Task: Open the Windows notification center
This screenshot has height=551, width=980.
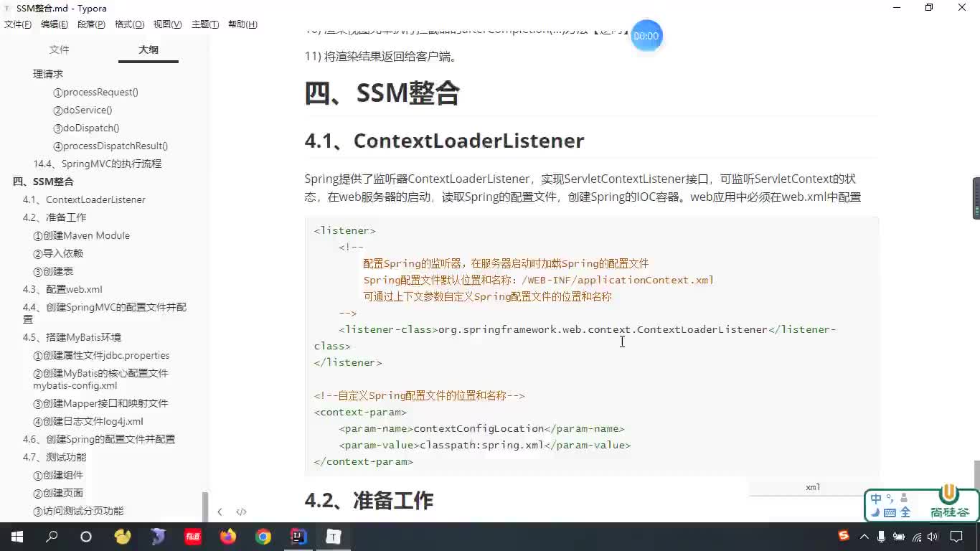Action: [x=956, y=536]
